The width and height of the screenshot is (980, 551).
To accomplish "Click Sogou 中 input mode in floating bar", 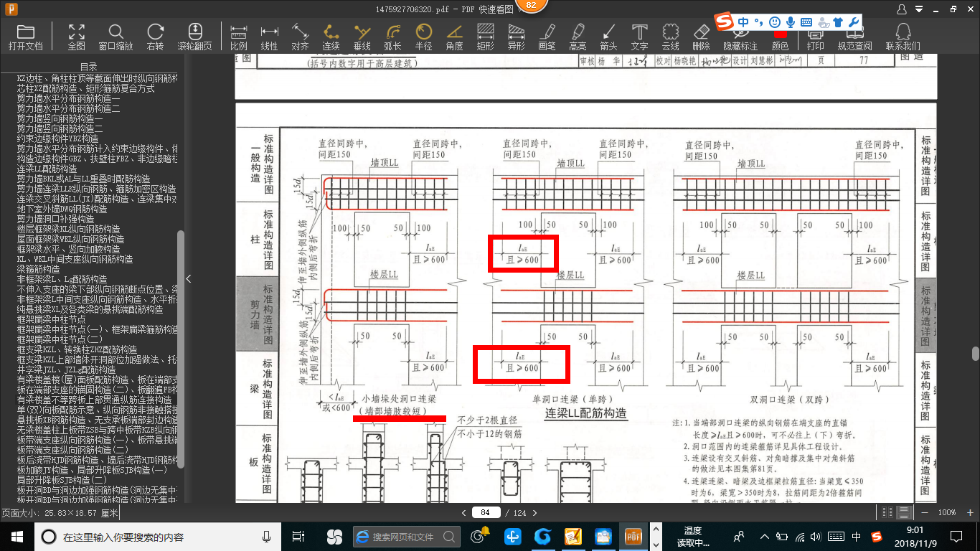I will 743,22.
